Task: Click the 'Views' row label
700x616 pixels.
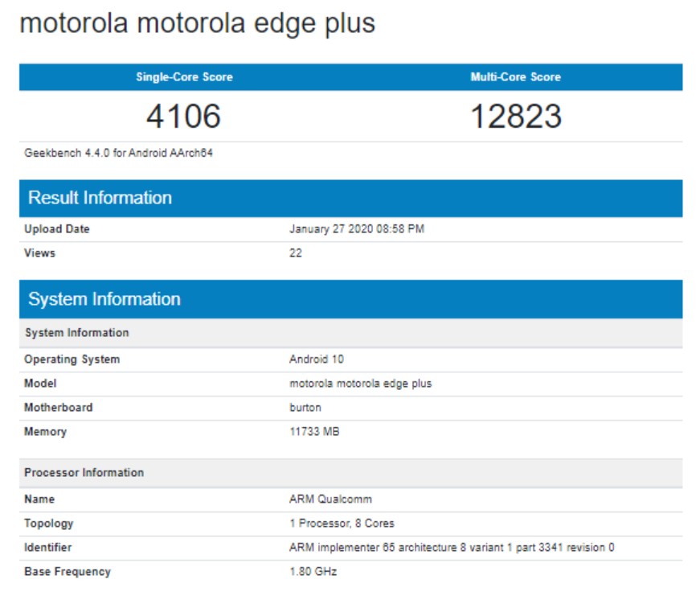Action: (x=39, y=253)
